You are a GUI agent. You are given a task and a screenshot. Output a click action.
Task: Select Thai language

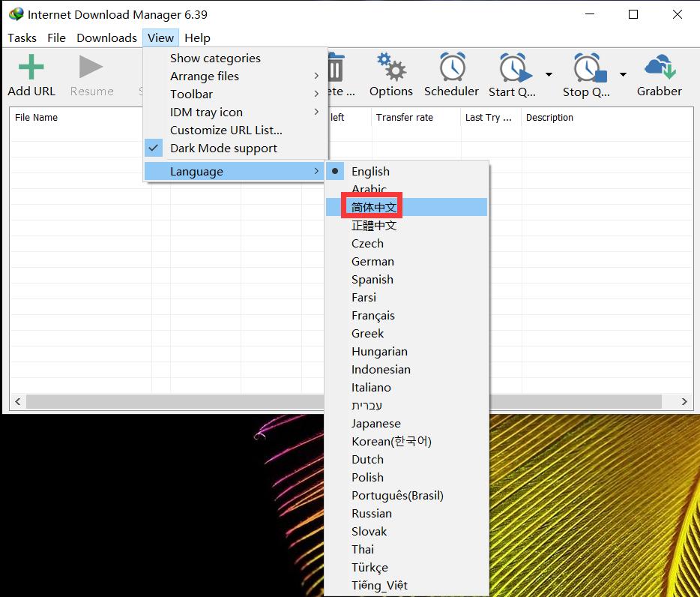(406, 549)
